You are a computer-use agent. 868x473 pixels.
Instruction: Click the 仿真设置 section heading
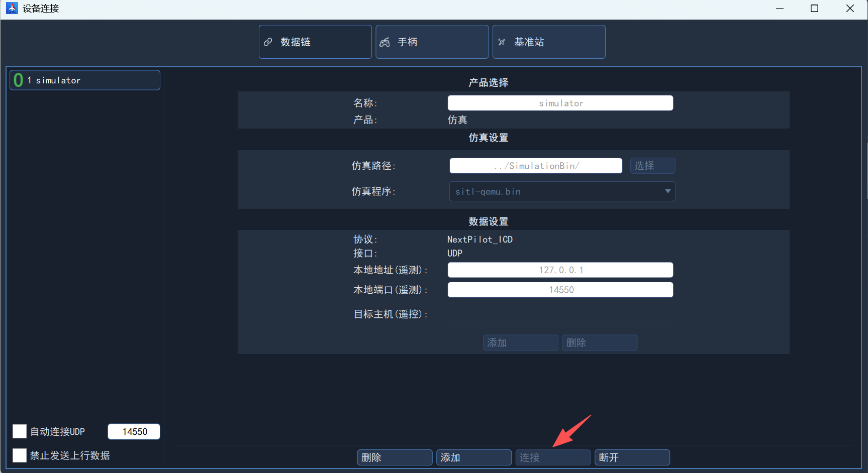(x=489, y=138)
